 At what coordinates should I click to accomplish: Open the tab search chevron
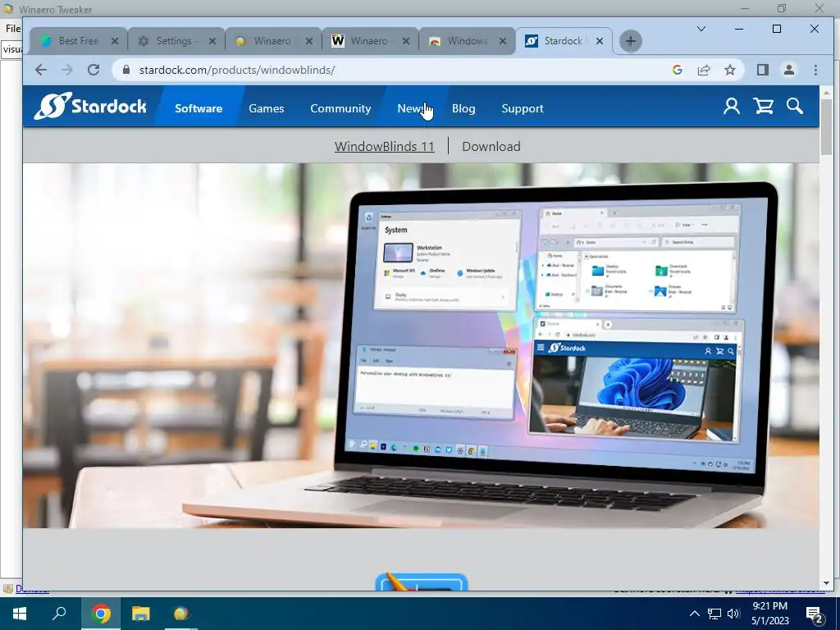(701, 29)
